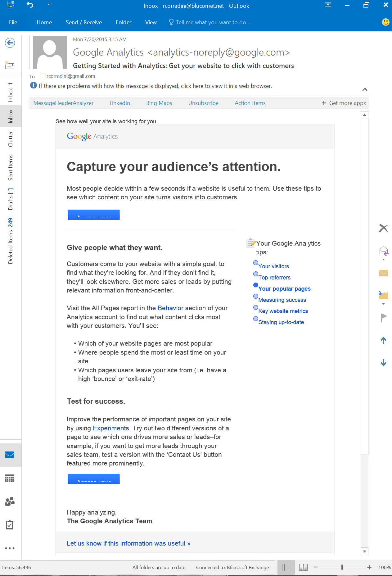This screenshot has height=576, width=392.
Task: Delete message with the X icon
Action: [384, 228]
